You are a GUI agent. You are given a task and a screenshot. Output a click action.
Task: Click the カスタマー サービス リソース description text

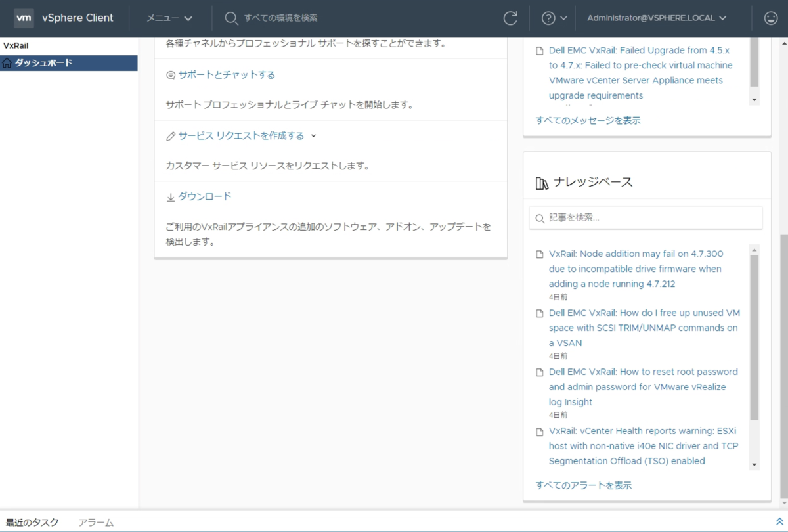(267, 166)
